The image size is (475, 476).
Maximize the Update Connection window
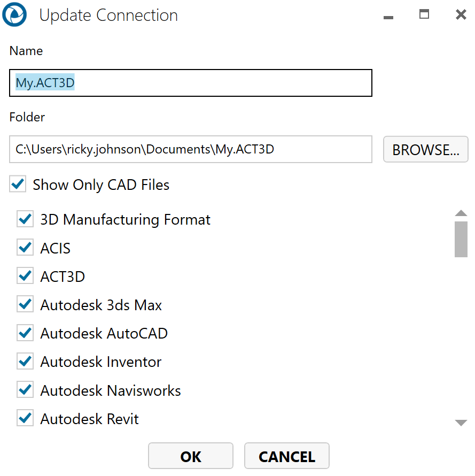[424, 15]
